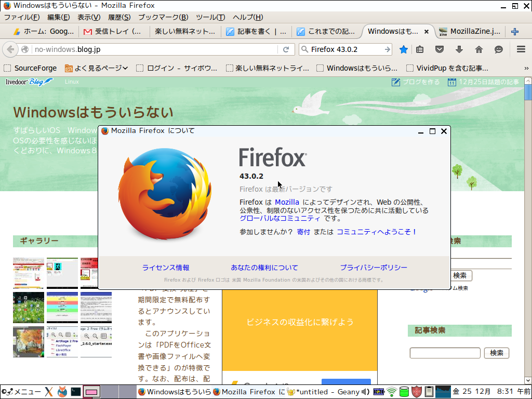Click the search go arrow in search box
Screen dimensions: 532x399
point(387,49)
